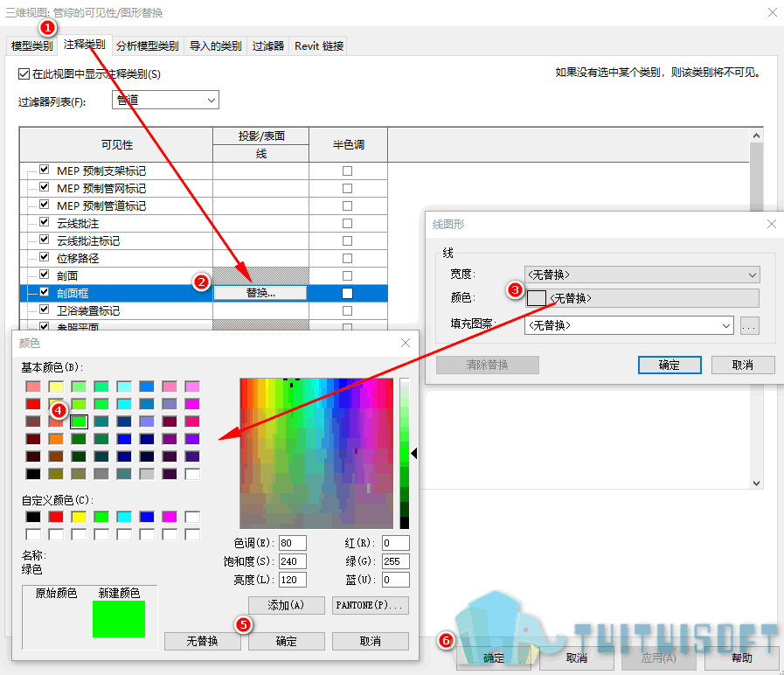Switch to the 模型类别 tab
The height and width of the screenshot is (675, 784).
click(x=31, y=46)
